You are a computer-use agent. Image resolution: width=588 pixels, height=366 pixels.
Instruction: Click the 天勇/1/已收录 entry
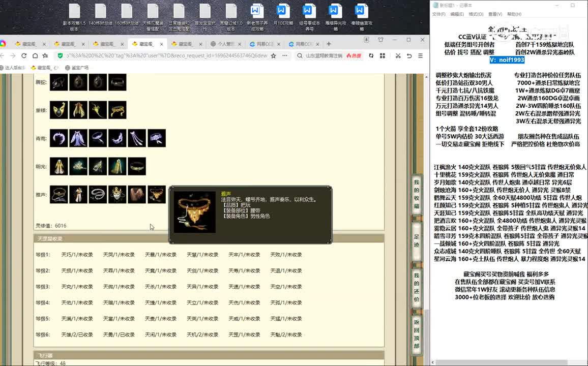click(x=119, y=334)
